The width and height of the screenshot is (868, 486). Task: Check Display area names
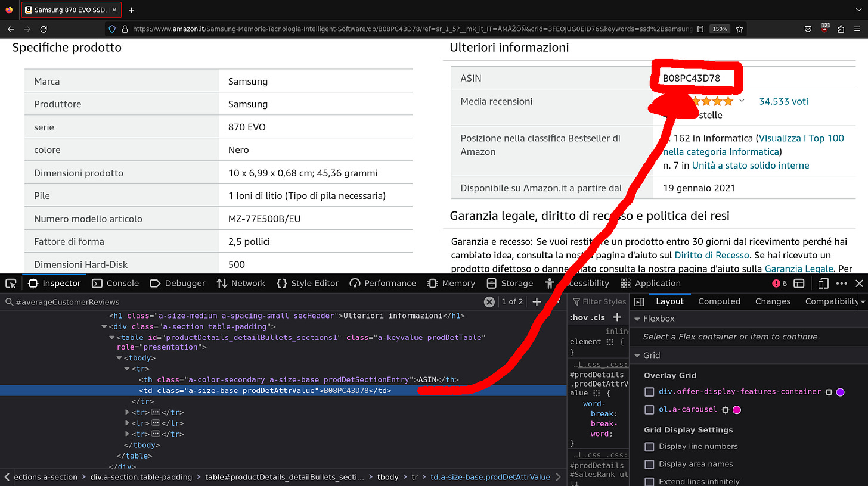pos(649,465)
